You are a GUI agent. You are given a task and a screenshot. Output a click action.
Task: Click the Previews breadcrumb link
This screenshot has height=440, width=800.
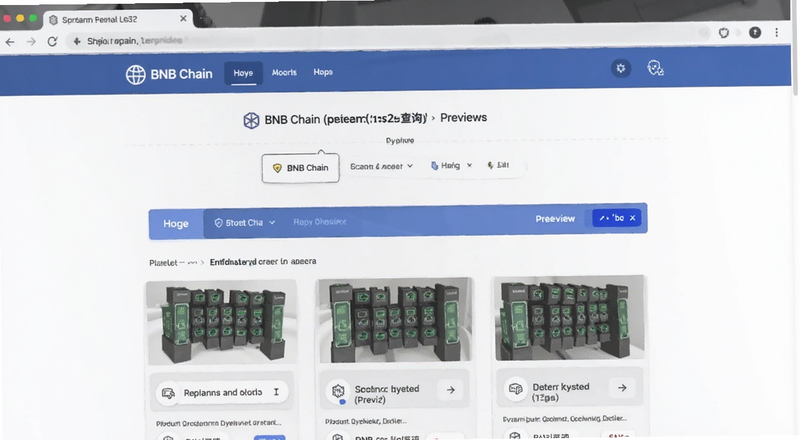[x=464, y=118]
